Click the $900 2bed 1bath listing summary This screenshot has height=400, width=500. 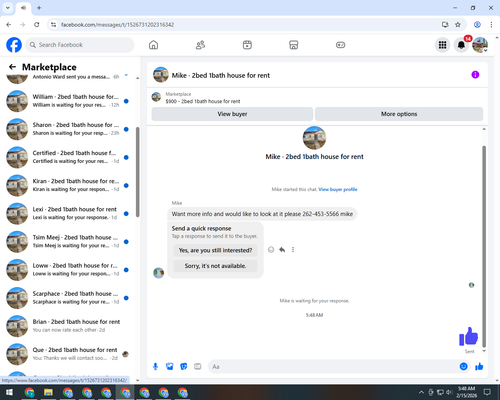coord(203,98)
